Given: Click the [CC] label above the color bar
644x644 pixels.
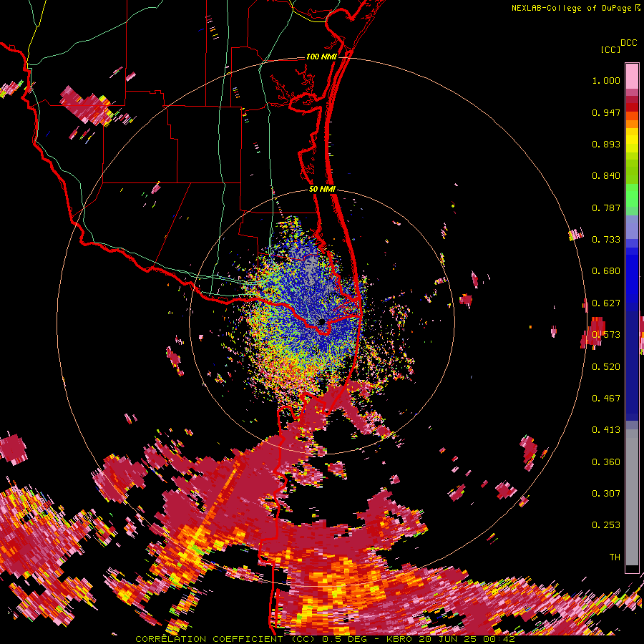Looking at the screenshot, I should pos(610,49).
